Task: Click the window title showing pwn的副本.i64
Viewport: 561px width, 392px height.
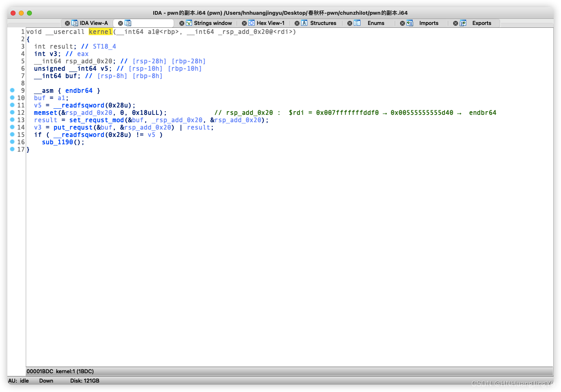Action: (x=280, y=13)
